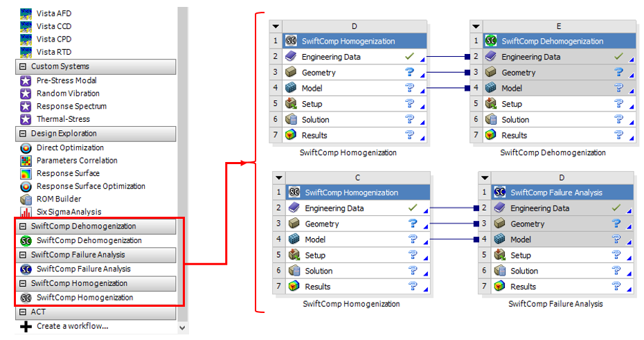
Task: Select Geometry cell in system E
Action: tap(559, 72)
